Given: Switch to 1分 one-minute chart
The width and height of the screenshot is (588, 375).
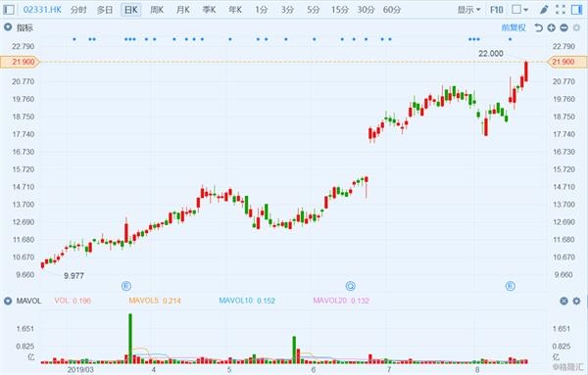Looking at the screenshot, I should (x=262, y=10).
